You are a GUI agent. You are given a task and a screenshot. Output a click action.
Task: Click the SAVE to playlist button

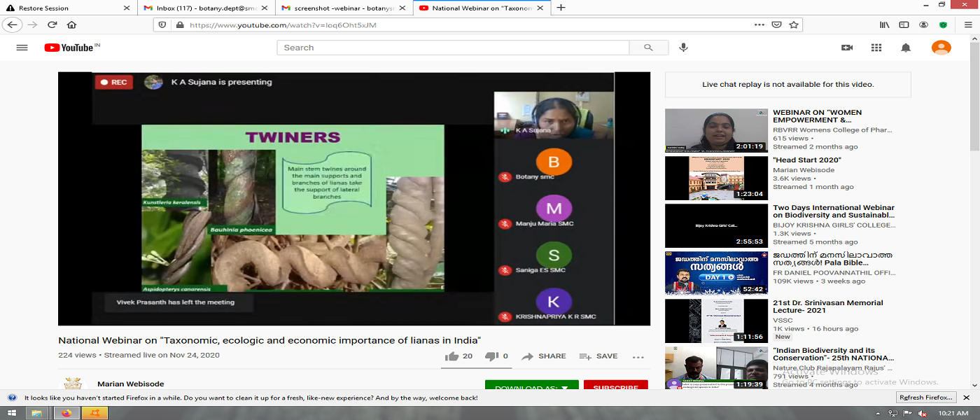pos(598,356)
